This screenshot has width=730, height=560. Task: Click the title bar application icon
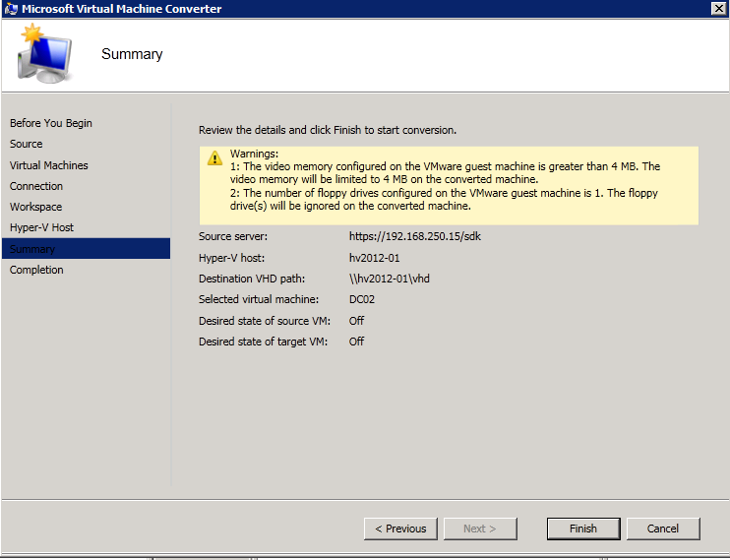tap(11, 9)
